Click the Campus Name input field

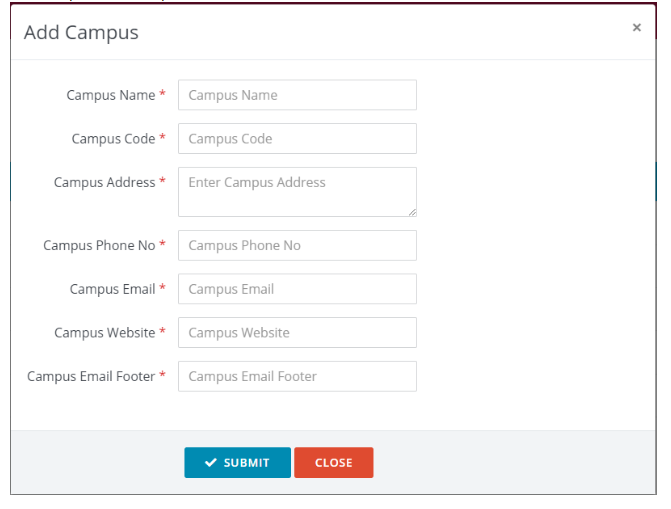pyautogui.click(x=297, y=95)
